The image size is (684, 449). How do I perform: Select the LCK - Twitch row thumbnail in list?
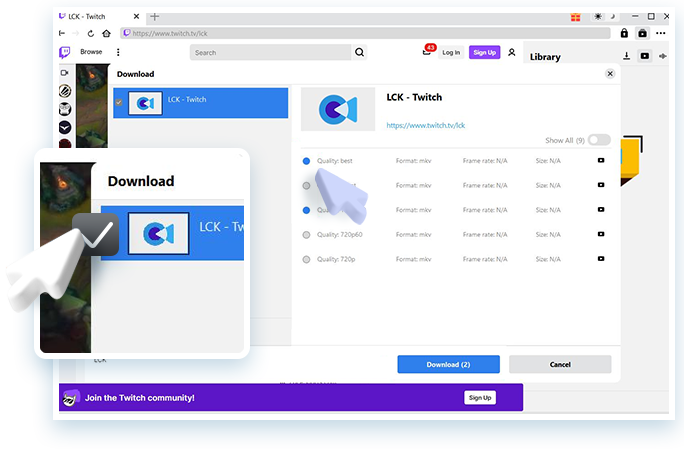point(145,103)
